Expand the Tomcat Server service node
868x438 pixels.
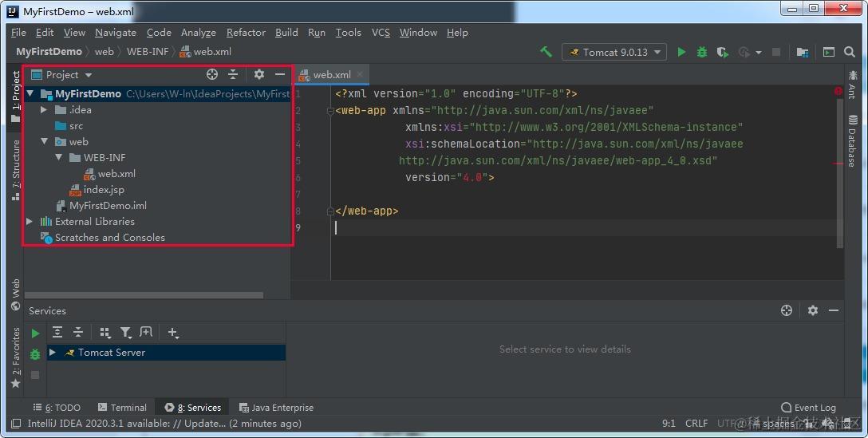(53, 352)
